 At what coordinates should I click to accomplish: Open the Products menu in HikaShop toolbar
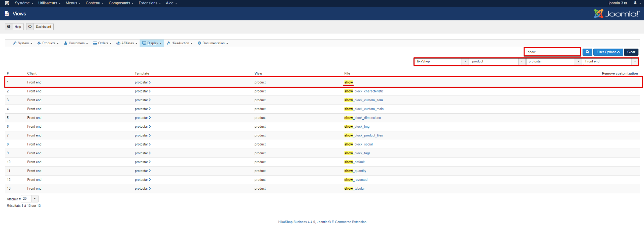(x=48, y=43)
